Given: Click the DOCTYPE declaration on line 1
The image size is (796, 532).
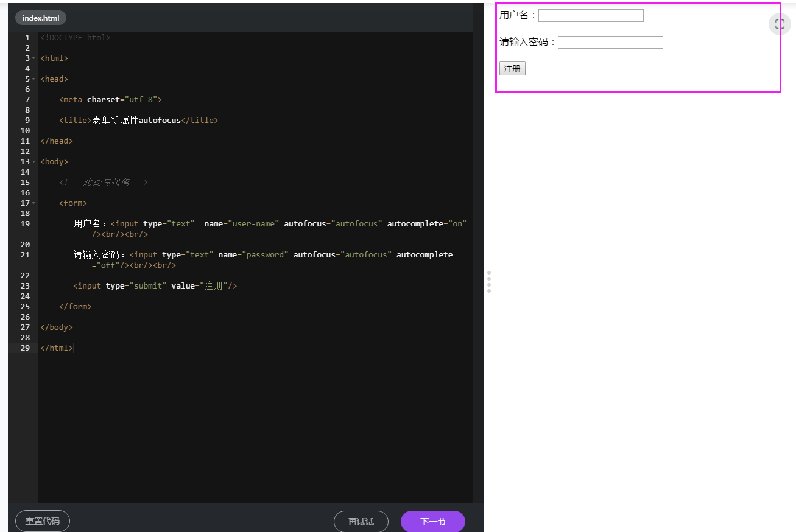Looking at the screenshot, I should [x=76, y=38].
